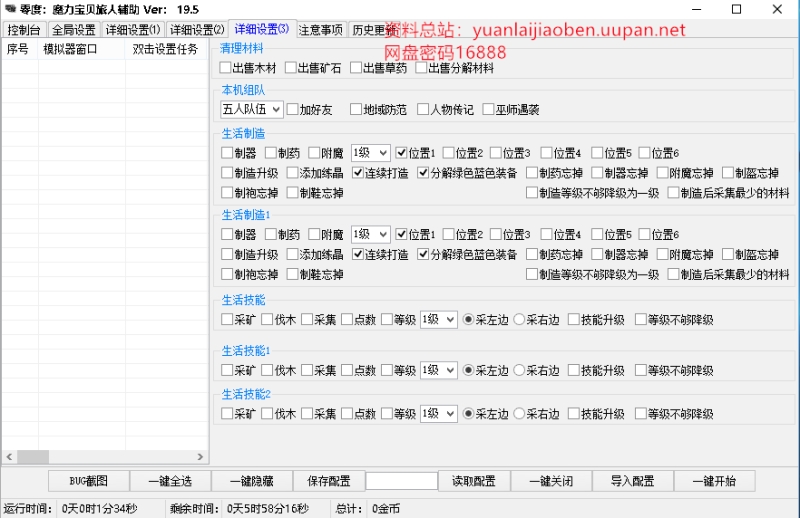Click the 导入配置 button
The image size is (800, 518).
click(633, 481)
